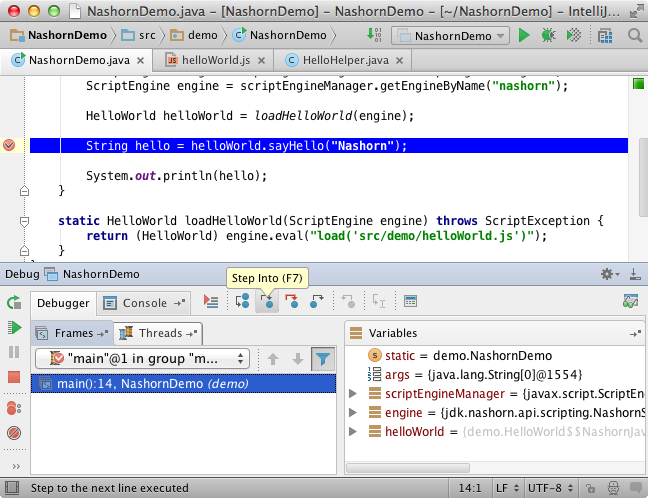Open debug panel settings gear
Screen dimensions: 648x498
[x=610, y=274]
